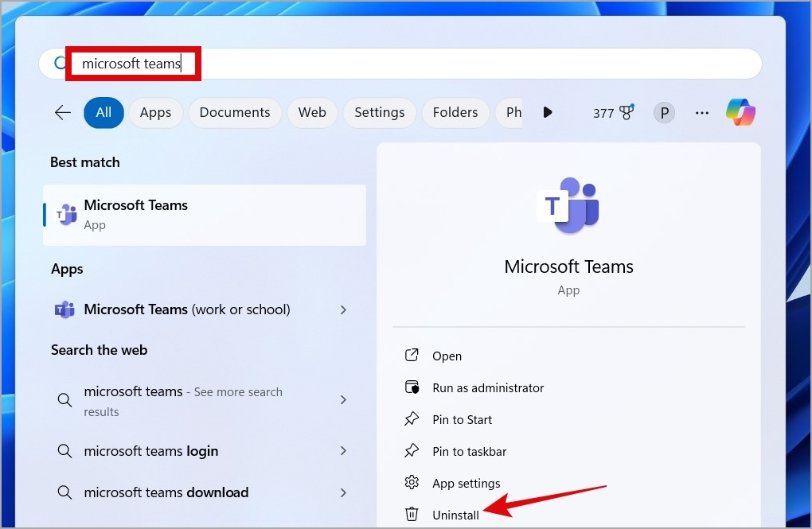Choose Run as administrator
The height and width of the screenshot is (529, 812).
click(x=488, y=387)
